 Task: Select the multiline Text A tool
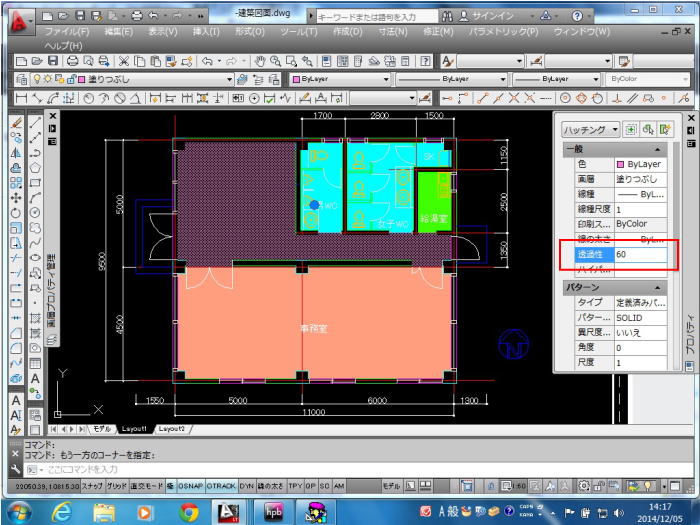pyautogui.click(x=35, y=379)
